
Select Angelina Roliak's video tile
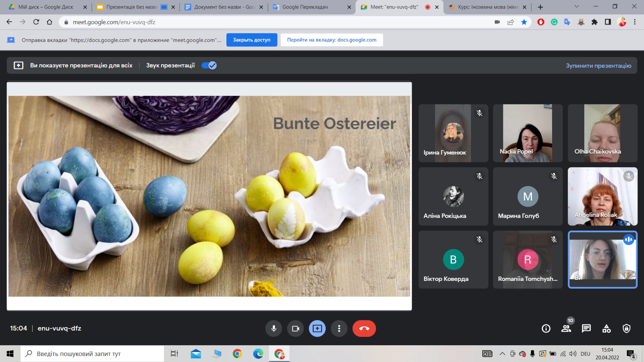pos(602,196)
